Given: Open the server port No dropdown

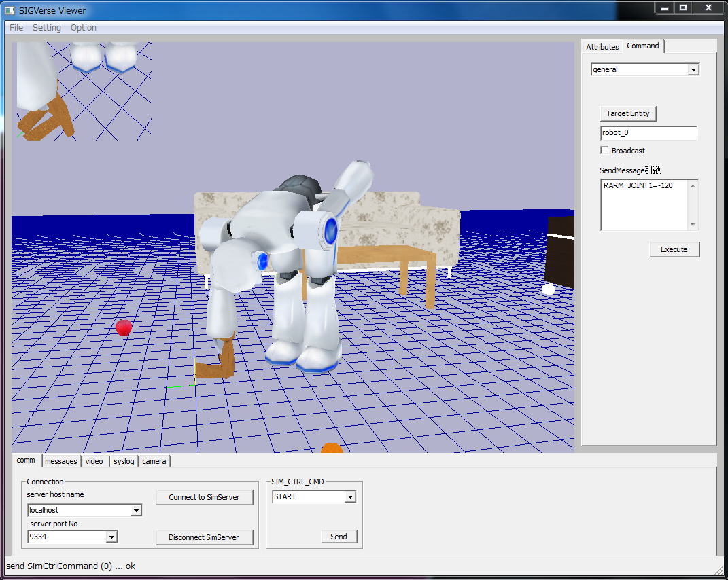Looking at the screenshot, I should click(x=111, y=537).
